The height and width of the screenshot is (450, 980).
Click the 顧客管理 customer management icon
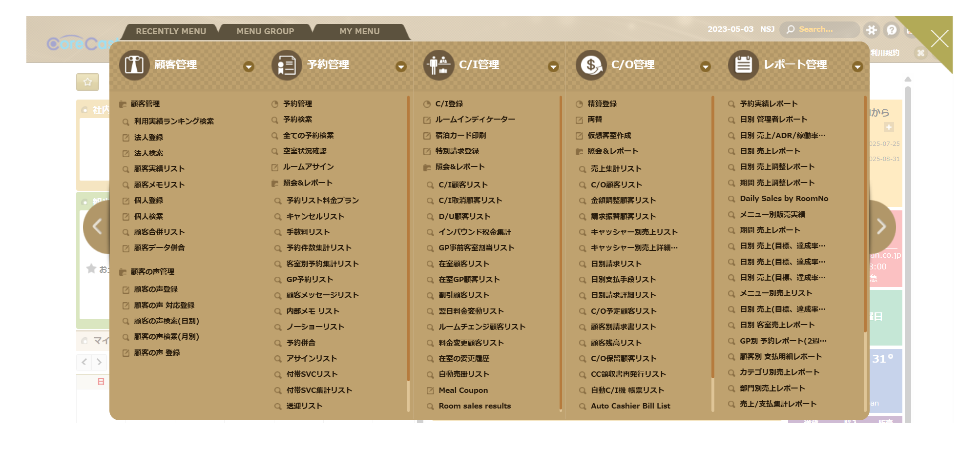pyautogui.click(x=134, y=65)
